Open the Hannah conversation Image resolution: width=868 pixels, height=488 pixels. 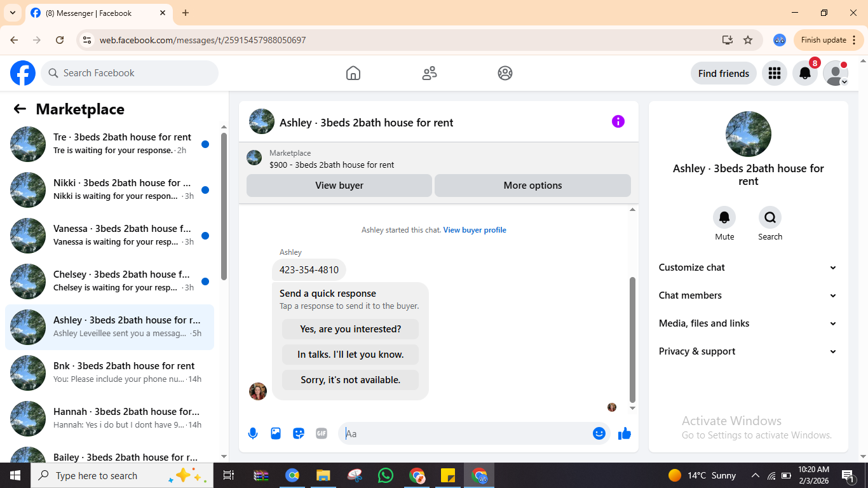pyautogui.click(x=109, y=418)
